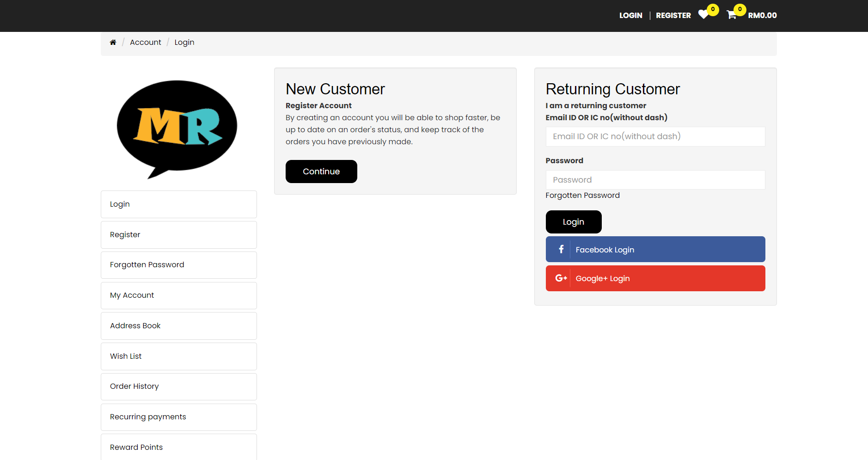Image resolution: width=868 pixels, height=460 pixels.
Task: Open the wishlist heart icon
Action: (703, 15)
